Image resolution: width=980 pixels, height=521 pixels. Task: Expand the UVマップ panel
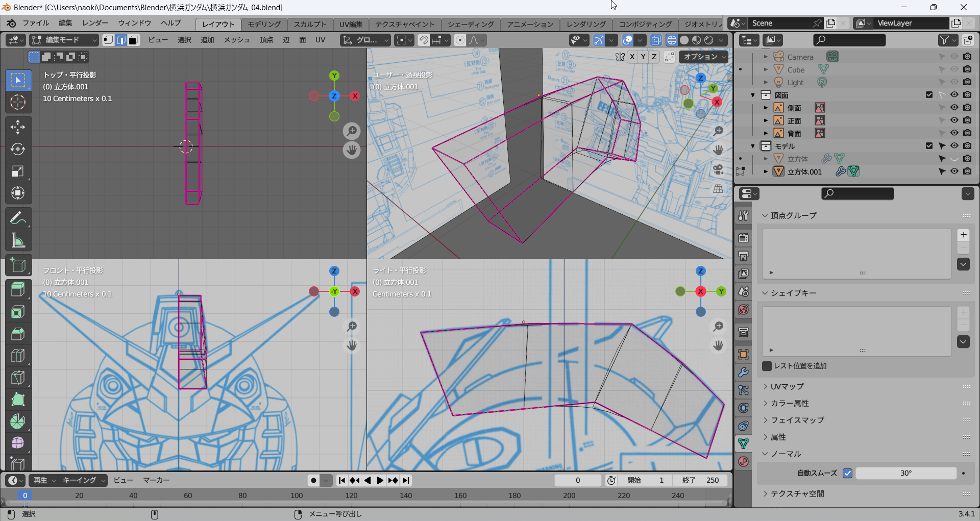(x=787, y=386)
